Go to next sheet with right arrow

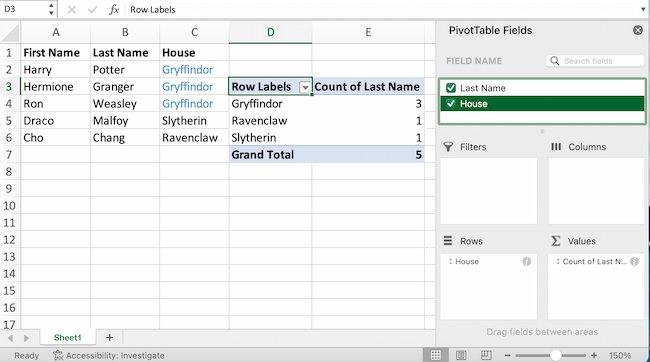click(26, 338)
